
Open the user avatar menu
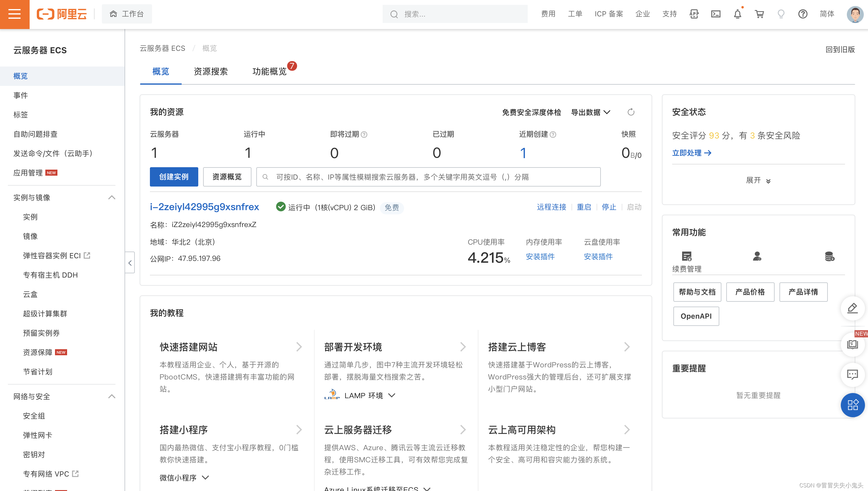coord(855,14)
